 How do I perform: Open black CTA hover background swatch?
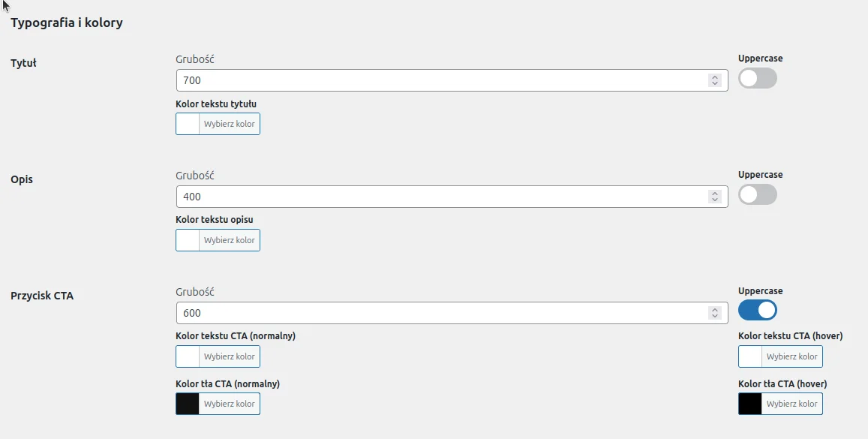click(750, 404)
